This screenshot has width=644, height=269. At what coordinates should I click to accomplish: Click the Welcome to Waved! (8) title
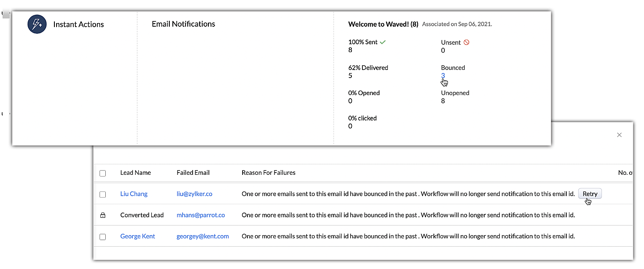point(383,24)
